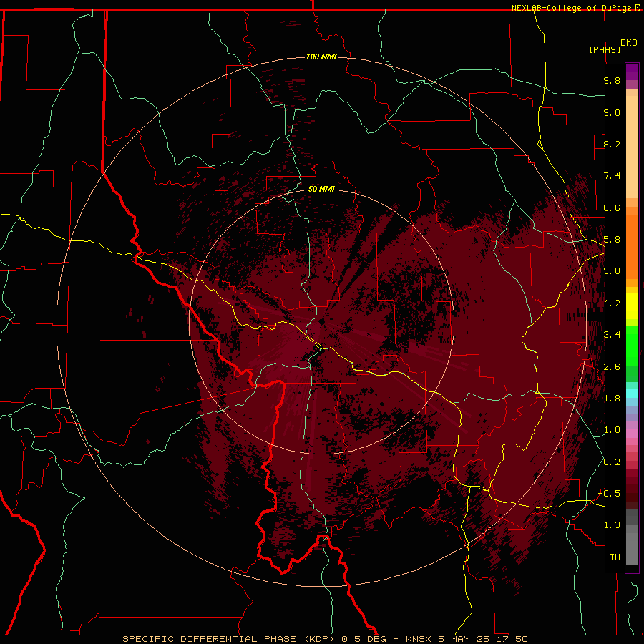Image resolution: width=644 pixels, height=644 pixels.
Task: Click the yellow band on the color scale
Action: tap(632, 306)
